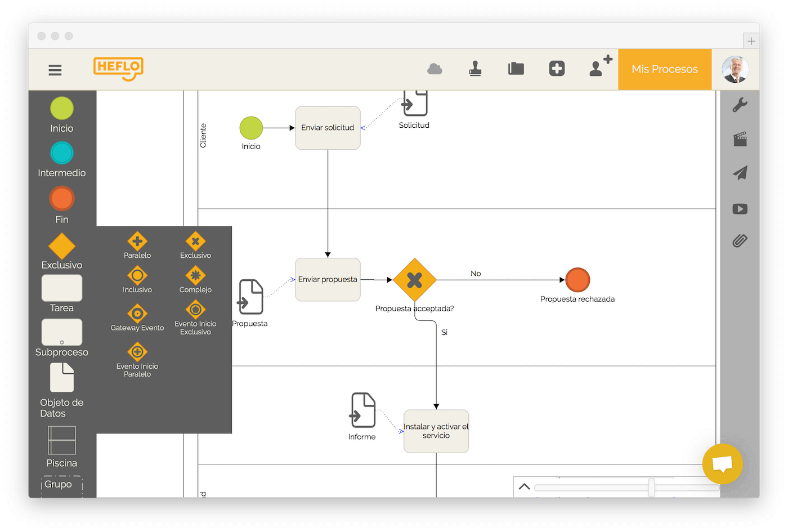The height and width of the screenshot is (532, 788).
Task: Click the Cliente lane label
Action: [203, 136]
